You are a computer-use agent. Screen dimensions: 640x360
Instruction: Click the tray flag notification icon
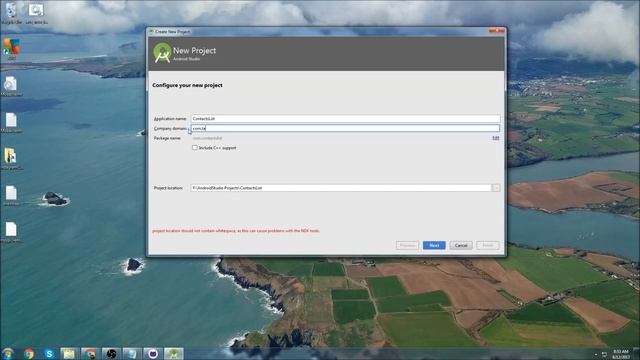click(604, 354)
